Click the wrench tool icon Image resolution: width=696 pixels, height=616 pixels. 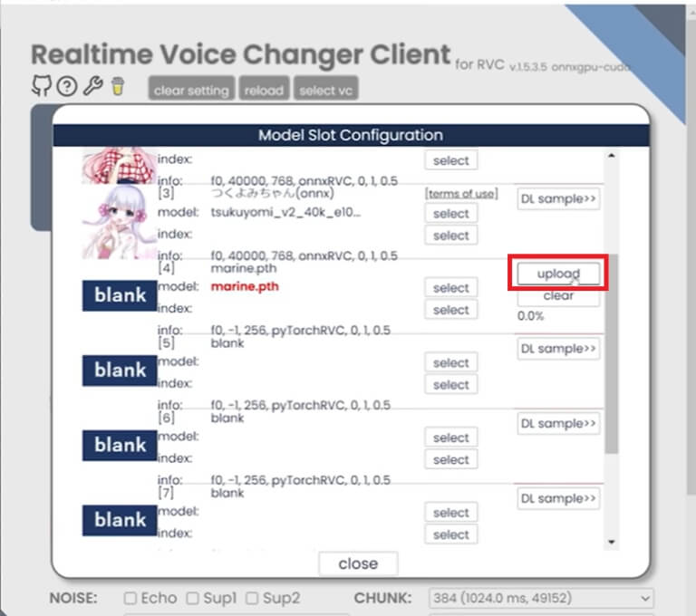coord(93,86)
